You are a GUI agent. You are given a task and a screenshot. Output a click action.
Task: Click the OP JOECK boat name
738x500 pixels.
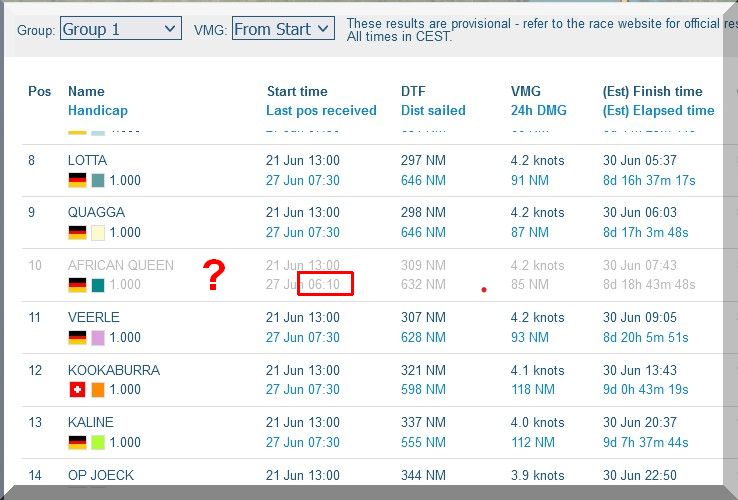[x=100, y=475]
